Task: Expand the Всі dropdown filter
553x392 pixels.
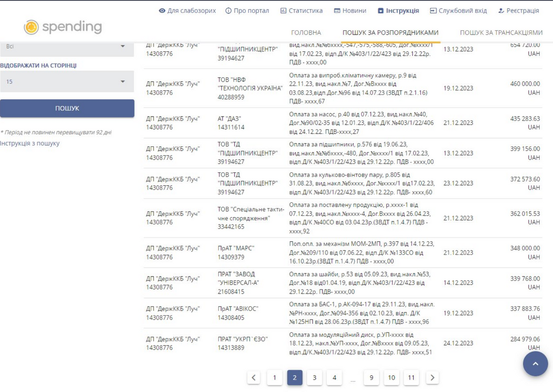Action: 66,46
